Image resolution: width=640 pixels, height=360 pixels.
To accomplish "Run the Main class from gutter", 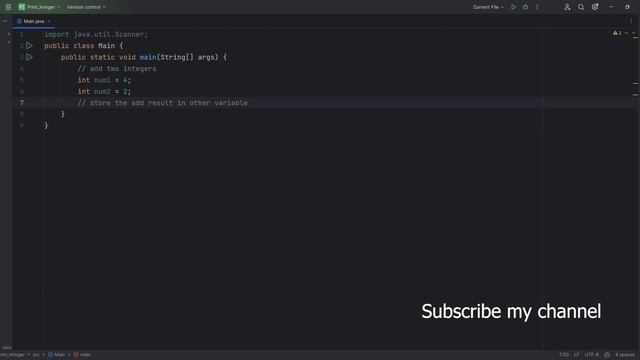I will (x=29, y=46).
